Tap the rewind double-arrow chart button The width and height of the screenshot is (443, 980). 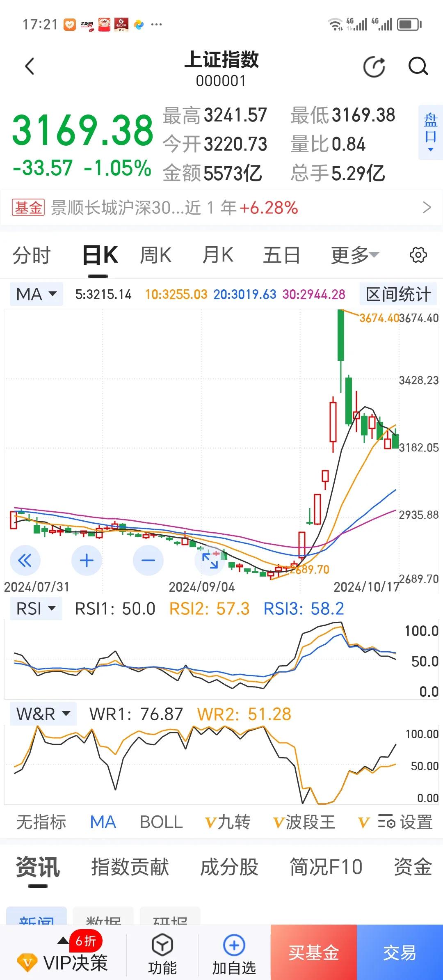25,560
